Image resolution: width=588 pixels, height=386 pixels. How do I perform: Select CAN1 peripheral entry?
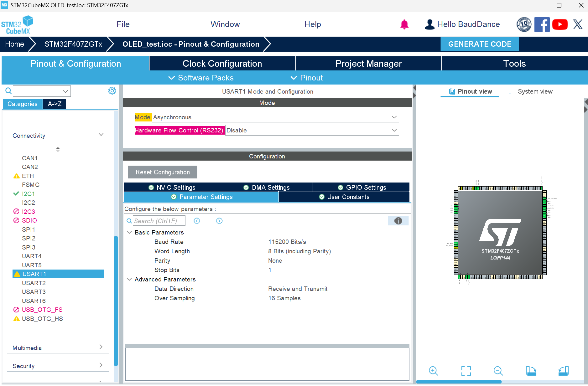pyautogui.click(x=30, y=158)
